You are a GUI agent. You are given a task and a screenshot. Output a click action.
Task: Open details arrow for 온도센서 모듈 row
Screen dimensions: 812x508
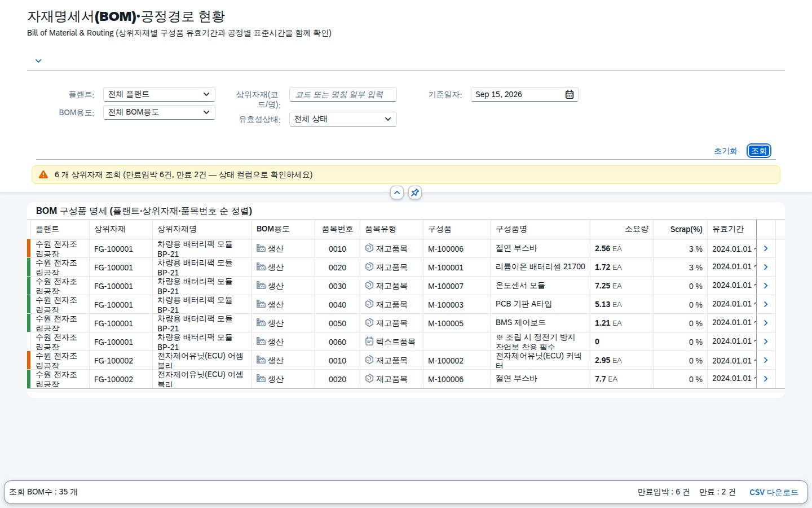[x=766, y=286]
